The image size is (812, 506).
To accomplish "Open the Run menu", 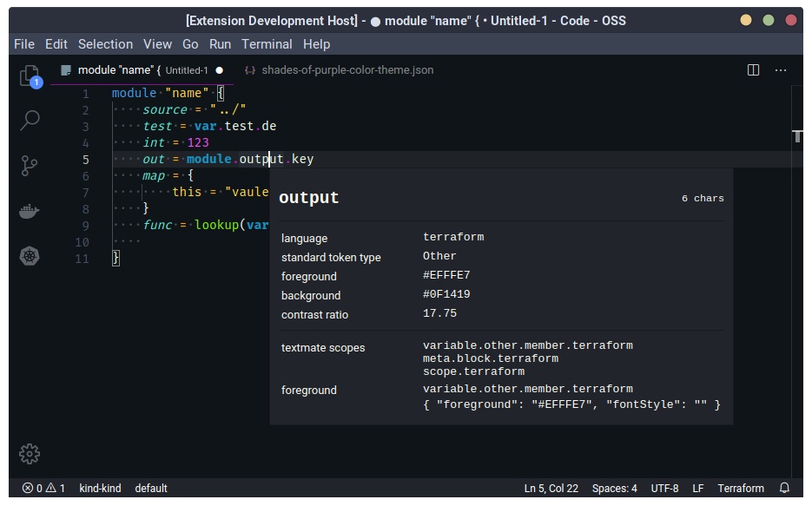I will pyautogui.click(x=220, y=44).
